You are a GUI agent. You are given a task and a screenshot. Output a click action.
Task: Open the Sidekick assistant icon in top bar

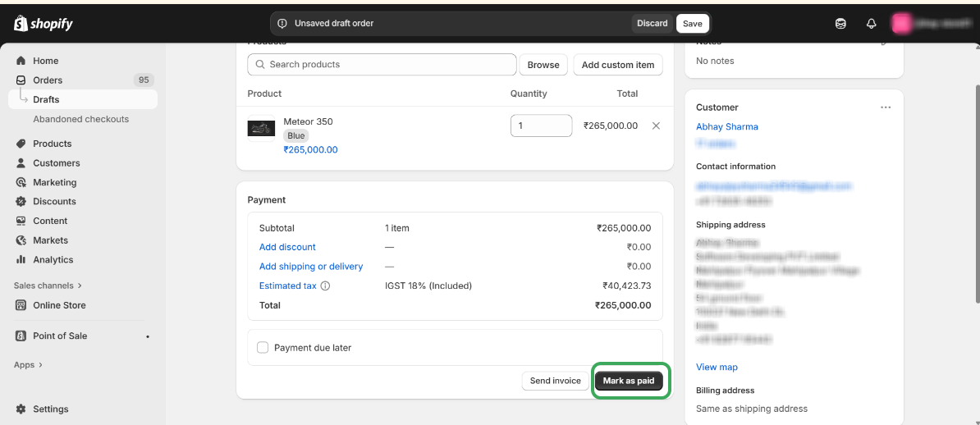tap(840, 24)
